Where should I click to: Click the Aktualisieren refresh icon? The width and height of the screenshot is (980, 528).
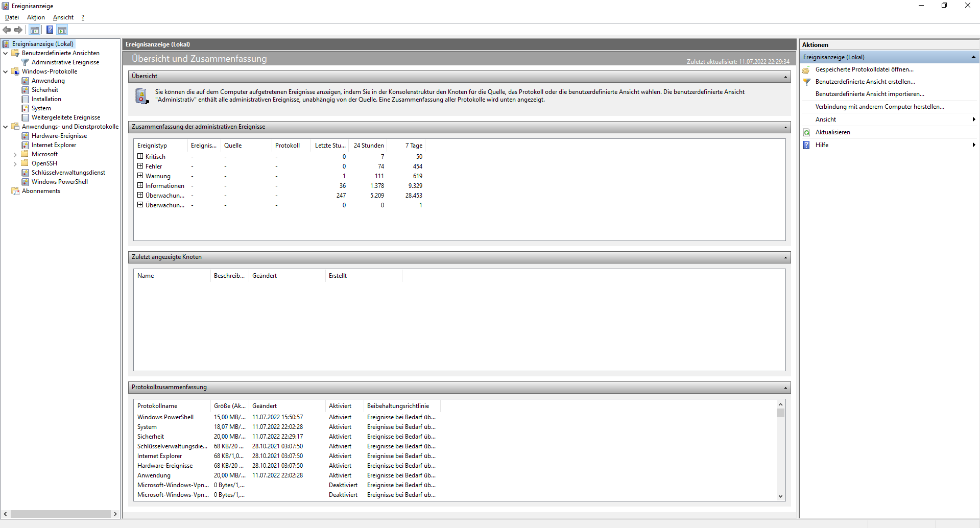tap(807, 132)
